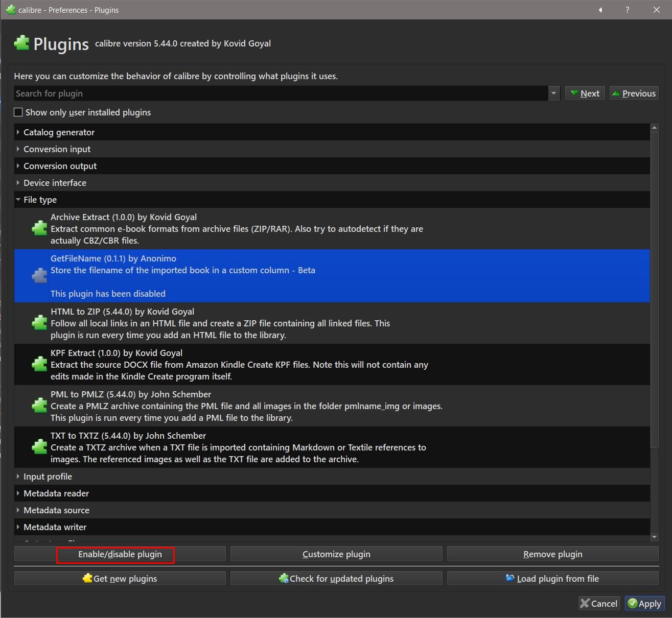The image size is (672, 618).
Task: Expand the Input profile category
Action: point(18,477)
